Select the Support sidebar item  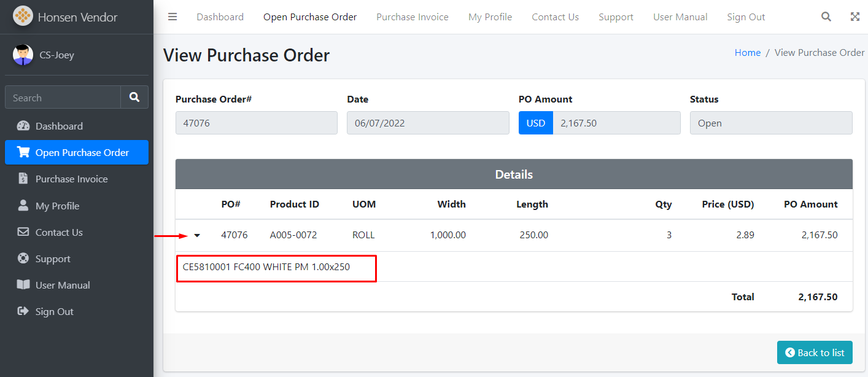coord(77,258)
